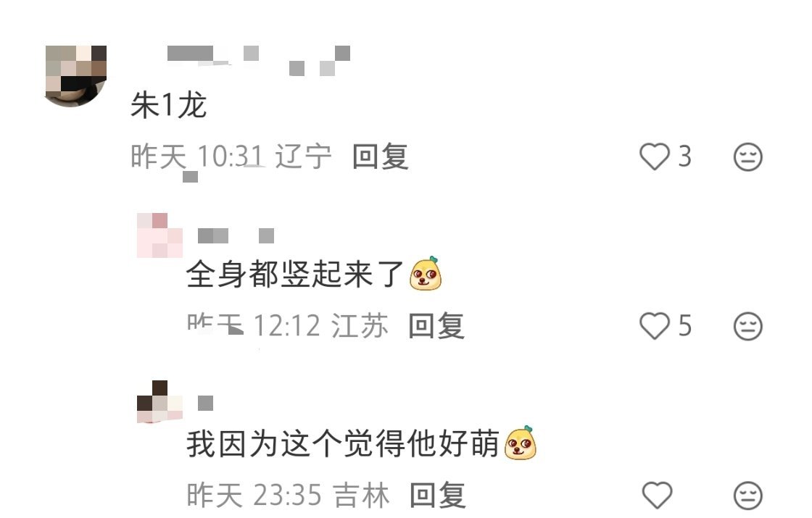Tap blurred username above "朱1龙"
The height and width of the screenshot is (518, 812).
point(258,60)
